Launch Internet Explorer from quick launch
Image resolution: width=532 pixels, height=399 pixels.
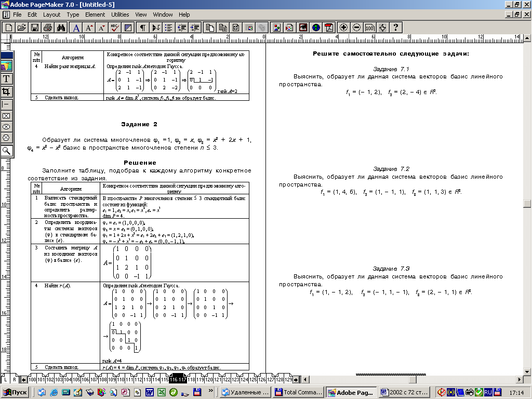pos(54,392)
